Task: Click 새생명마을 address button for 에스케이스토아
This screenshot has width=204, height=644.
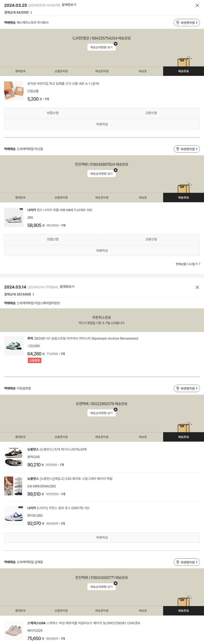Action: click(x=187, y=23)
